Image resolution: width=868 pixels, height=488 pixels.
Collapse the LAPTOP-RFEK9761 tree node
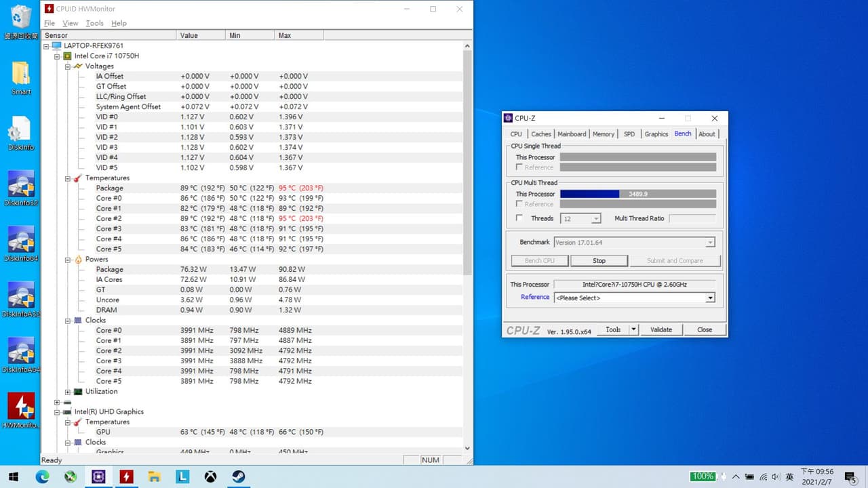pyautogui.click(x=46, y=46)
